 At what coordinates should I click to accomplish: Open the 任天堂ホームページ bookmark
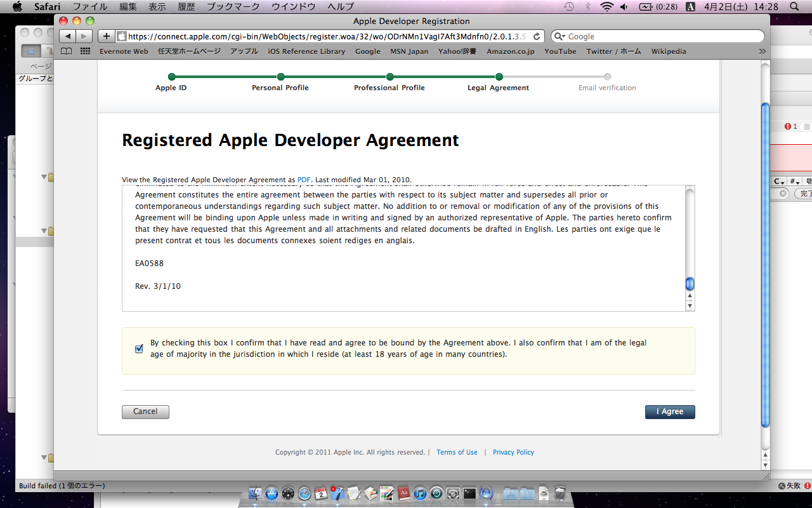coord(189,51)
